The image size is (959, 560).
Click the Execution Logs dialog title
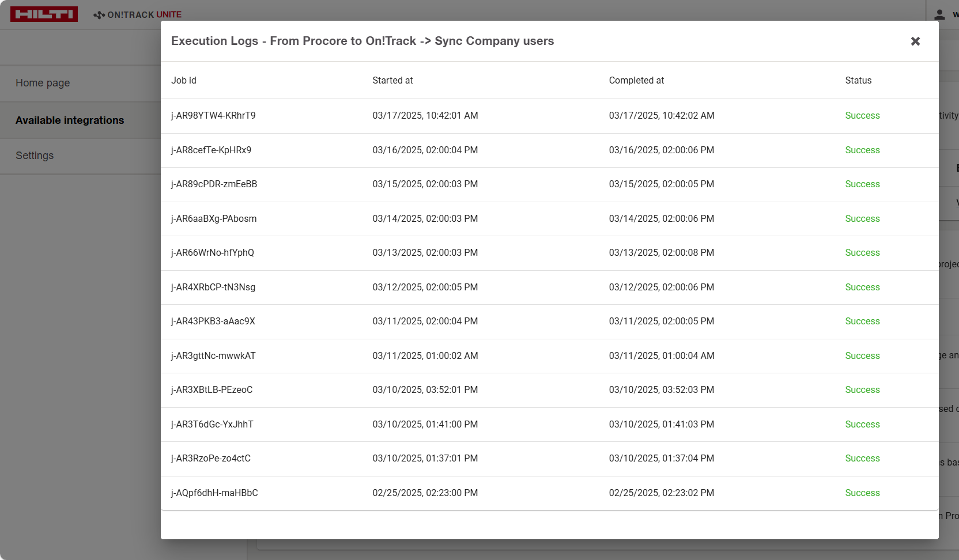pyautogui.click(x=363, y=41)
